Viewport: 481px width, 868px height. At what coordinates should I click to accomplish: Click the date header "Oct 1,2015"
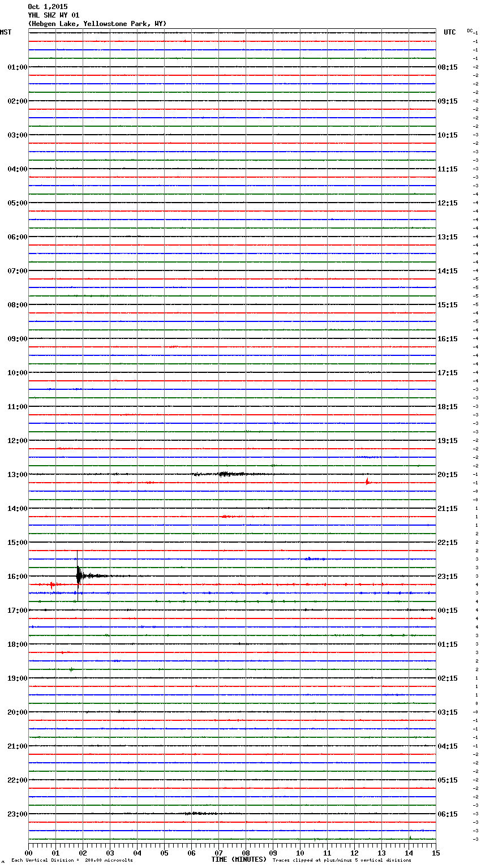[48, 7]
